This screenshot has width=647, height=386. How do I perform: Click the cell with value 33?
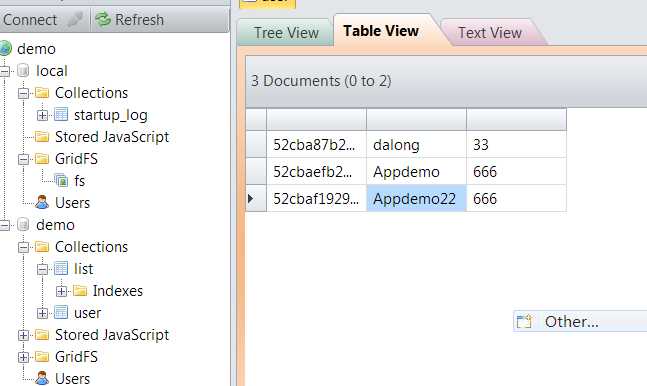pos(516,144)
